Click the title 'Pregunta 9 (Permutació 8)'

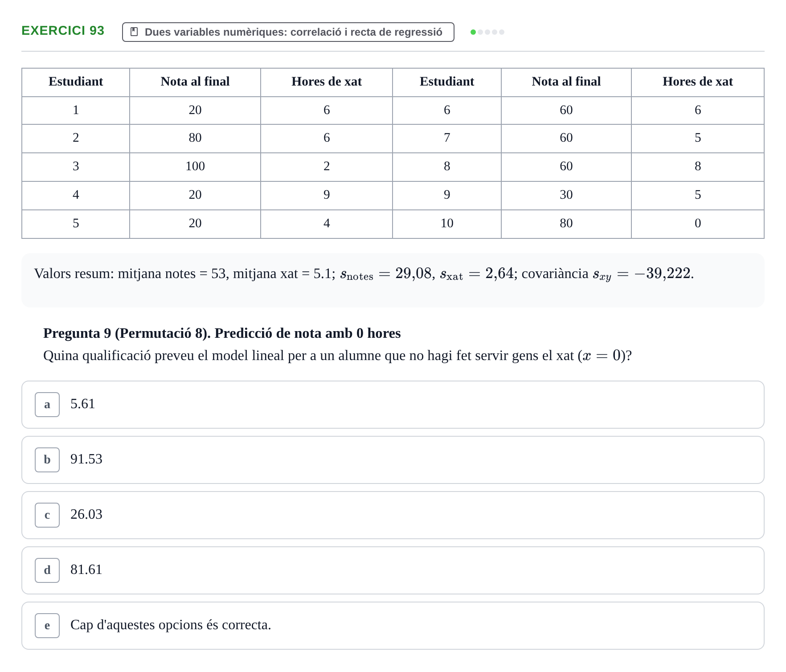tap(127, 333)
